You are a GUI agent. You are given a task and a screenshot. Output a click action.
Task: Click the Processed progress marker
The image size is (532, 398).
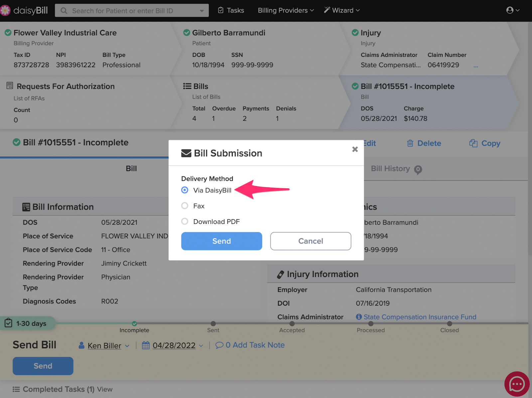pos(371,324)
